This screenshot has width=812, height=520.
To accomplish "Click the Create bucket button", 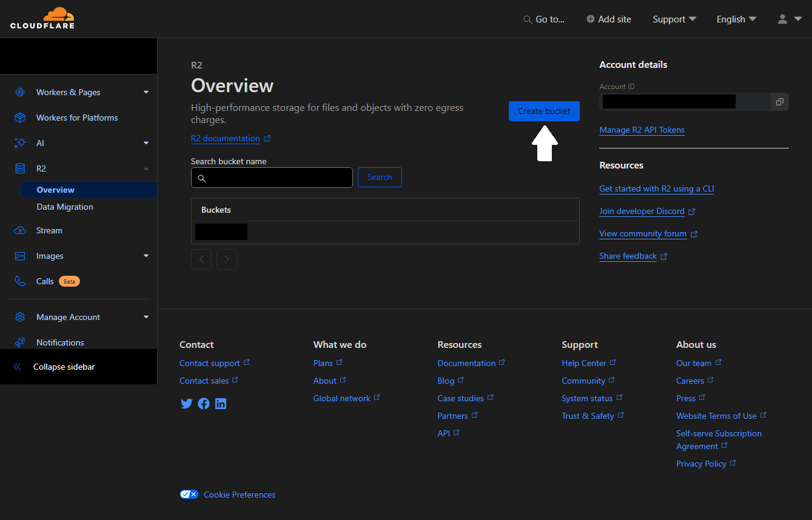I will [543, 111].
